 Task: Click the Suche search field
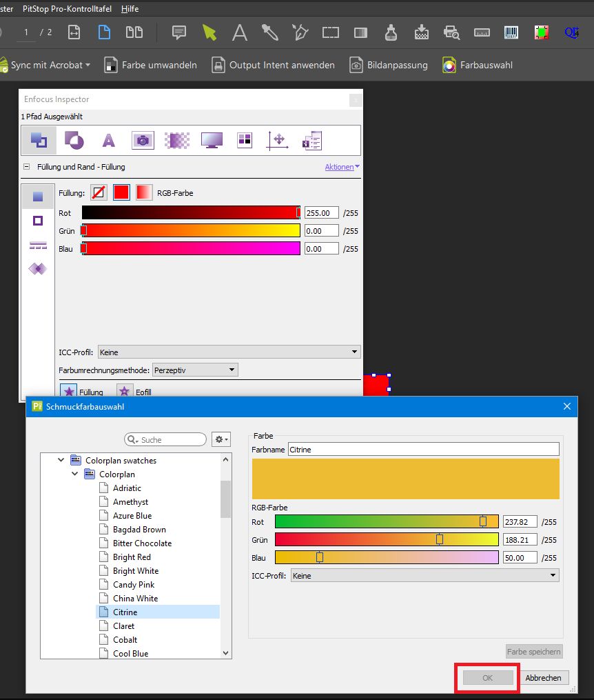click(x=165, y=439)
